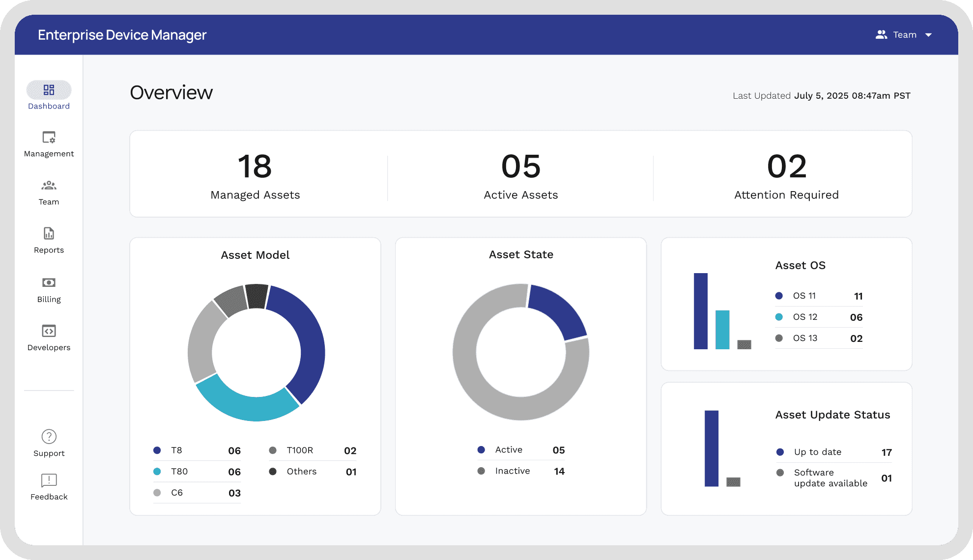Viewport: 973px width, 560px height.
Task: Click the Support question mark icon
Action: (49, 437)
